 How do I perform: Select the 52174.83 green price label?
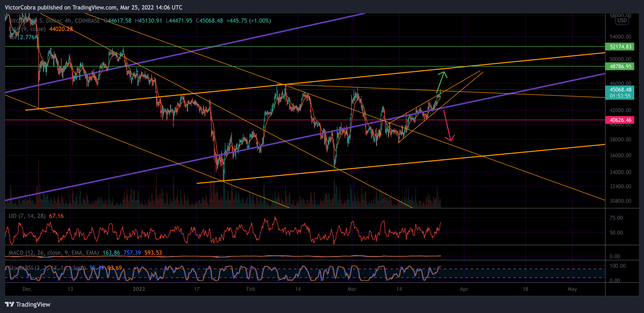(x=619, y=47)
